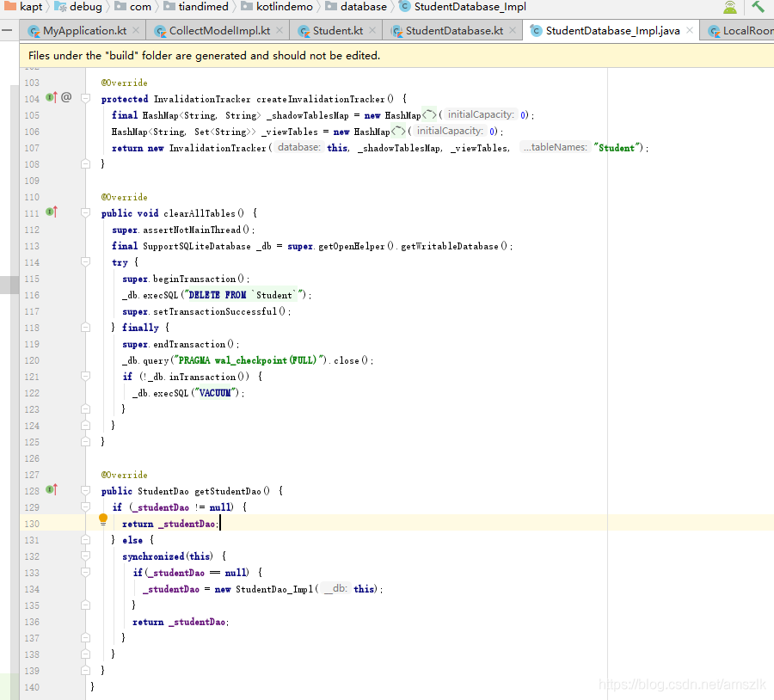Collapse getStudentDao method at line 128
774x700 pixels.
point(85,490)
